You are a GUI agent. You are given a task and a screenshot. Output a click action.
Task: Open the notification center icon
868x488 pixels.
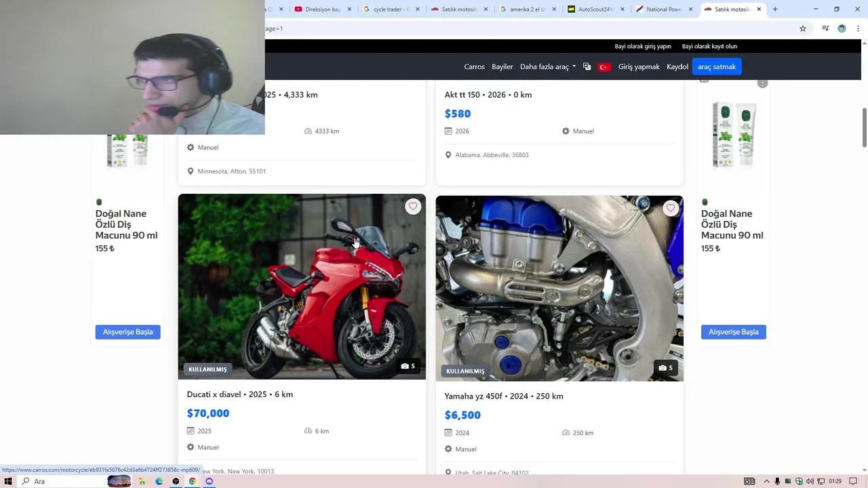tap(853, 481)
